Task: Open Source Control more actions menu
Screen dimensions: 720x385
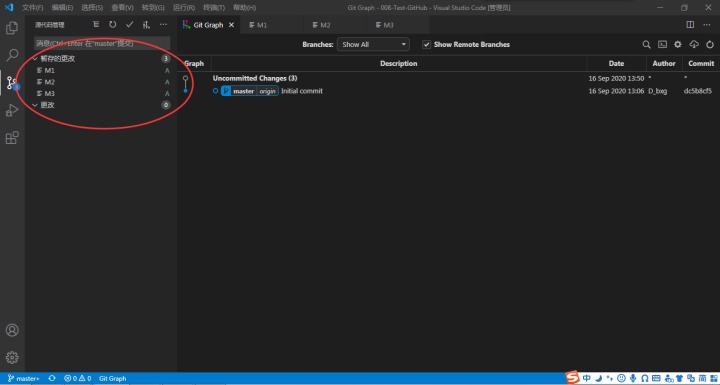Action: (163, 25)
